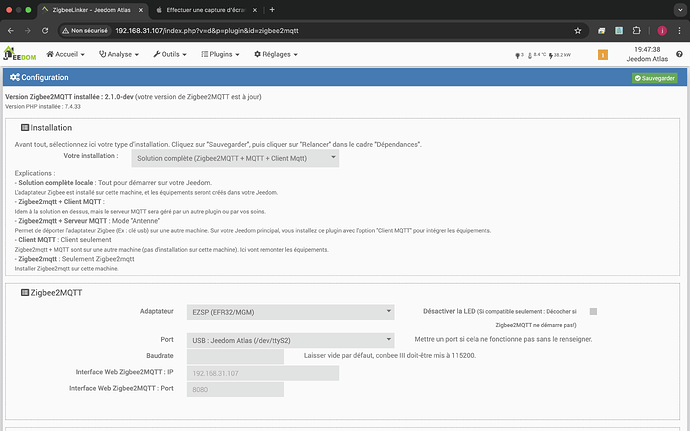Click the Jeedom logo

coord(20,54)
